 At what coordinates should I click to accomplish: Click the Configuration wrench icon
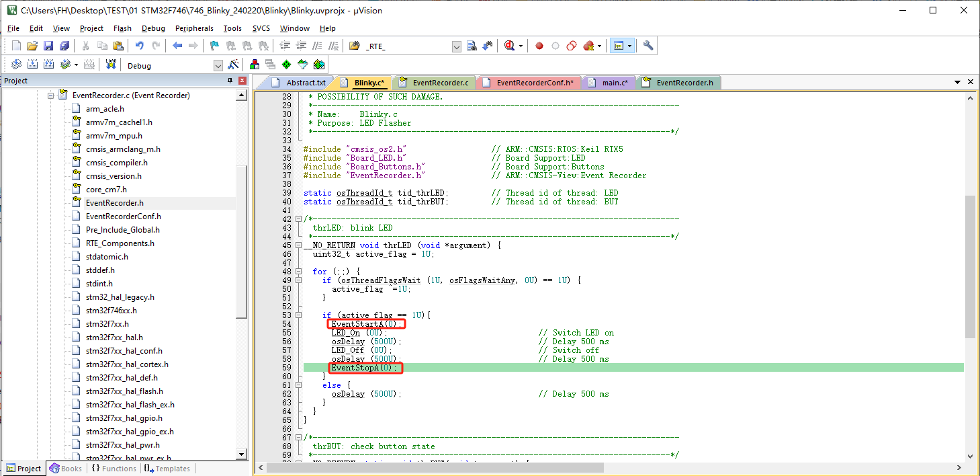coord(648,46)
